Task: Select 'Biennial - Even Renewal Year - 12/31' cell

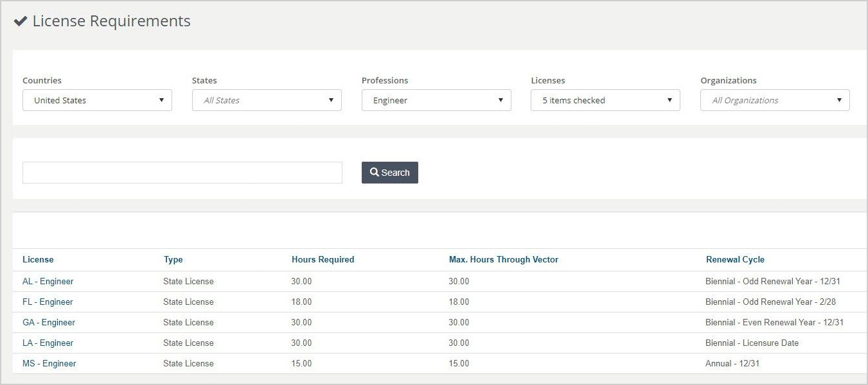Action: pyautogui.click(x=774, y=322)
